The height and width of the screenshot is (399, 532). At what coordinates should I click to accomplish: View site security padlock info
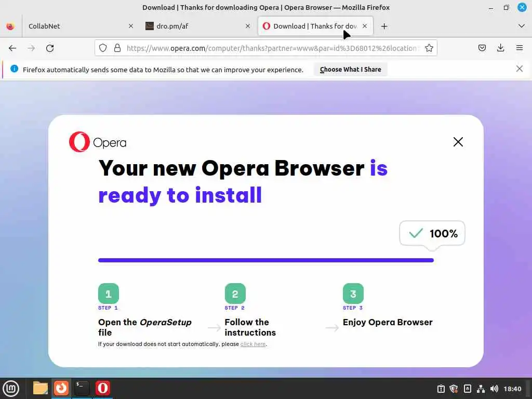pyautogui.click(x=117, y=48)
